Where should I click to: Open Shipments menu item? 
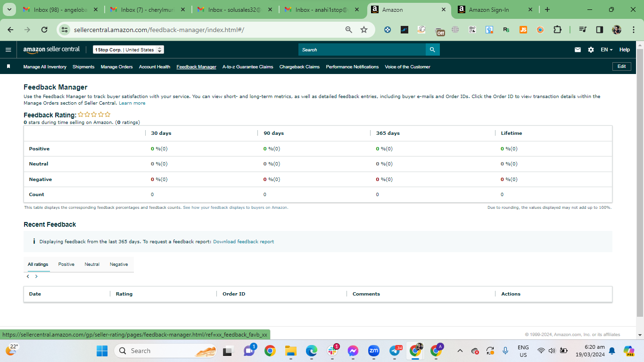coord(83,67)
